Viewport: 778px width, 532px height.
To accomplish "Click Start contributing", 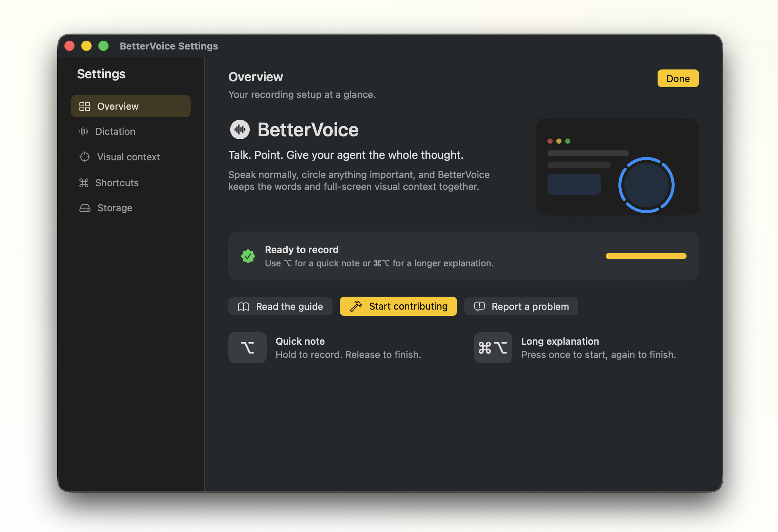I will (x=398, y=306).
